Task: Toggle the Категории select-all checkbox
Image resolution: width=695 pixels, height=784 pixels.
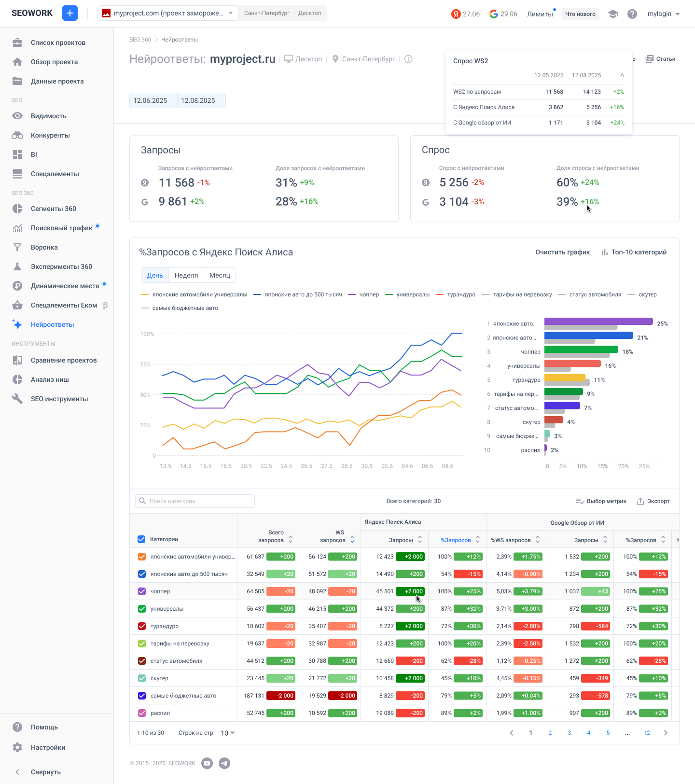Action: pyautogui.click(x=141, y=539)
